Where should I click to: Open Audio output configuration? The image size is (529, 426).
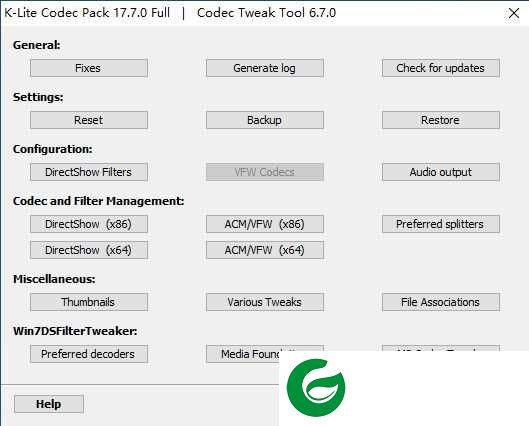click(441, 172)
